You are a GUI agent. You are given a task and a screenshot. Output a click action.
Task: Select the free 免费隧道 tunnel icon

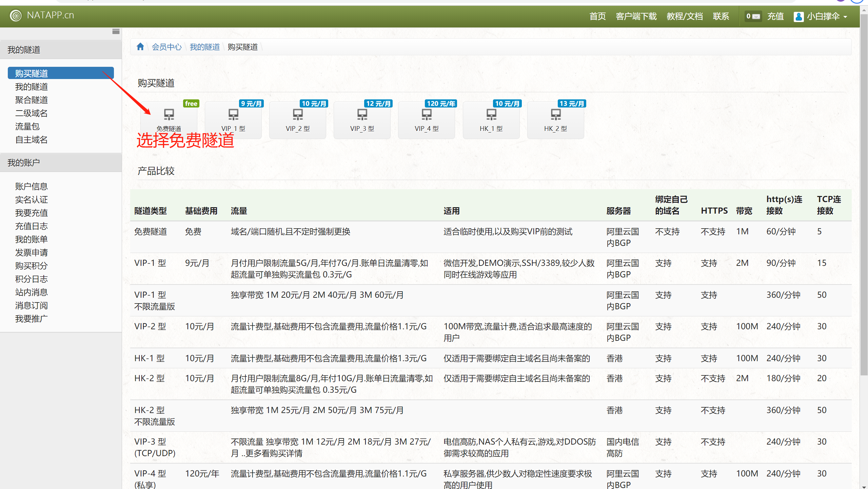pos(169,115)
